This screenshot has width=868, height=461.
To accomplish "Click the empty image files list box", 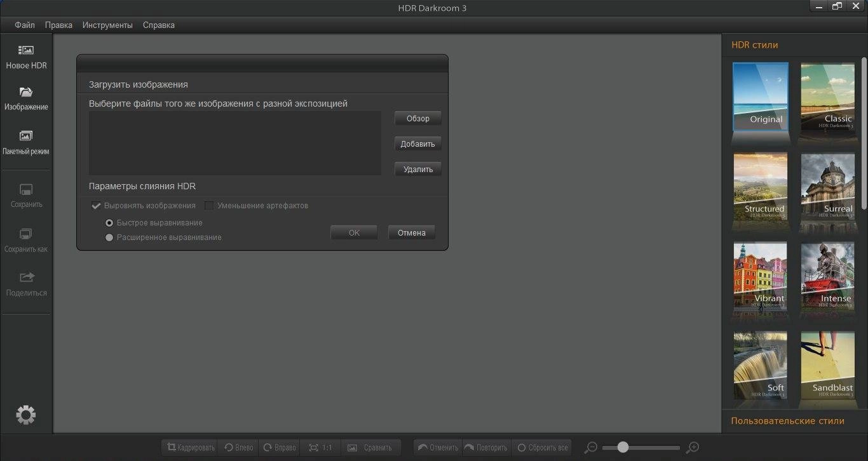I will coord(235,143).
